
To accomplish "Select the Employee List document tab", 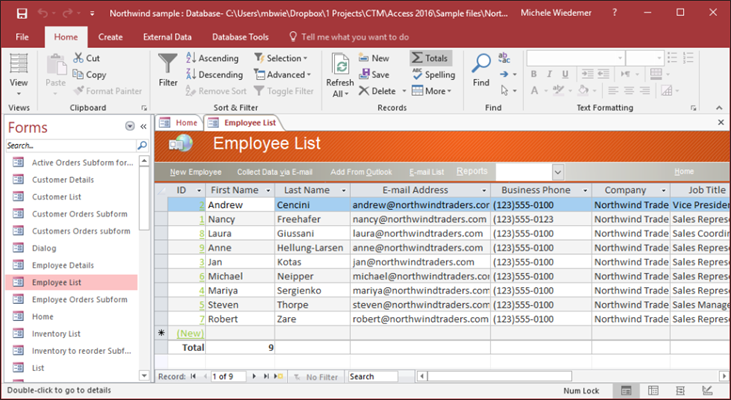I will [242, 123].
